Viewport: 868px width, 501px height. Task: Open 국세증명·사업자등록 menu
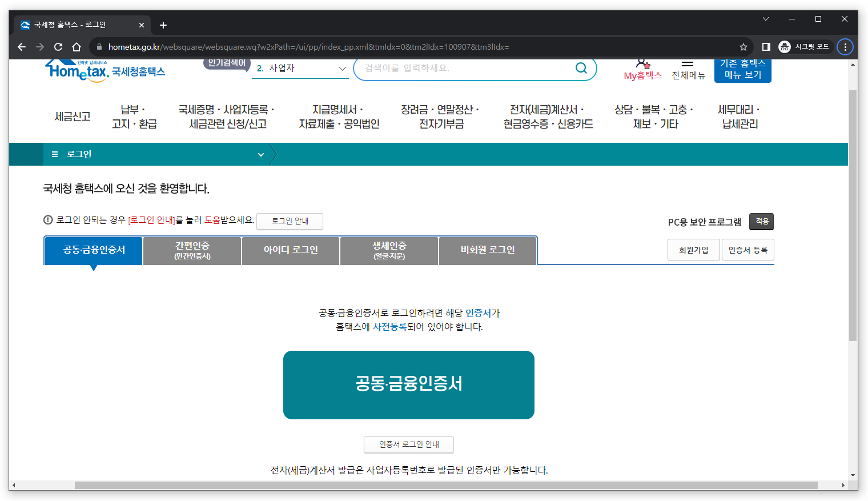pos(227,117)
